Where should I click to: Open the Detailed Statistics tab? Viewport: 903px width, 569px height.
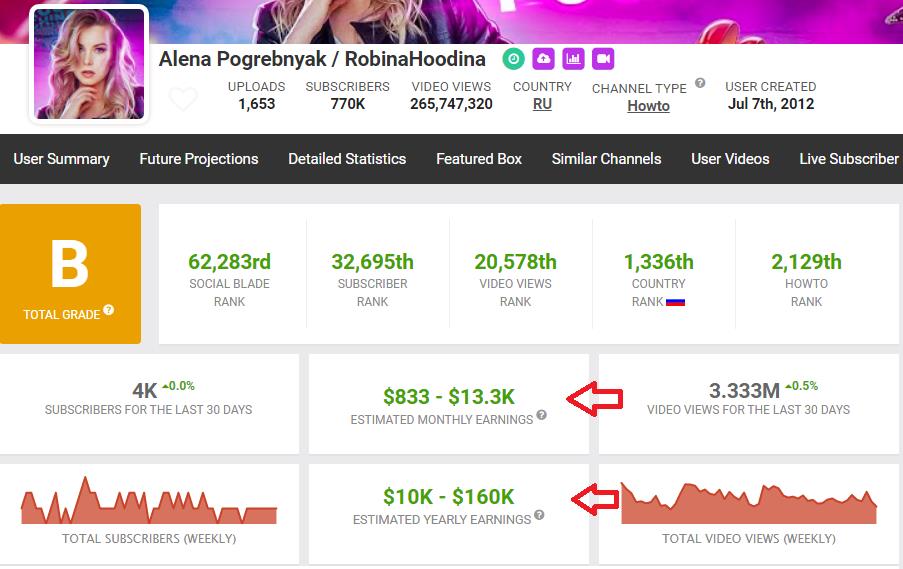pos(347,159)
